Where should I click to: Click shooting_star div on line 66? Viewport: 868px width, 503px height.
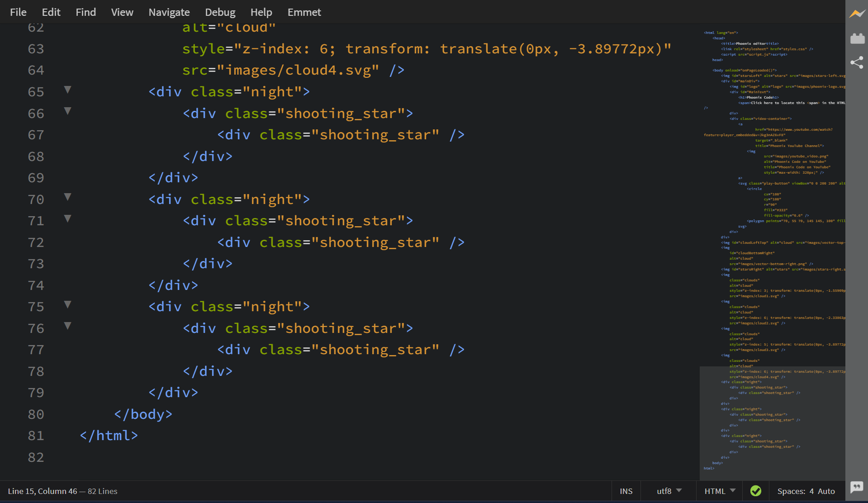(x=298, y=114)
